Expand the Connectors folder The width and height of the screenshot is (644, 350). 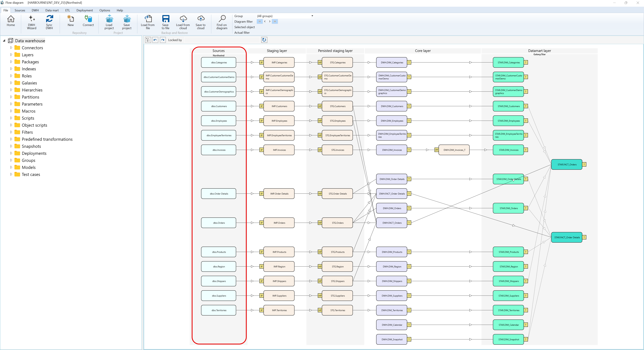[x=11, y=47]
